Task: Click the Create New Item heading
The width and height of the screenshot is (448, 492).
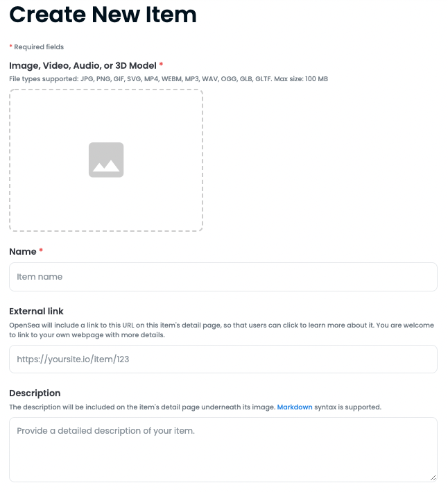Action: [x=103, y=15]
